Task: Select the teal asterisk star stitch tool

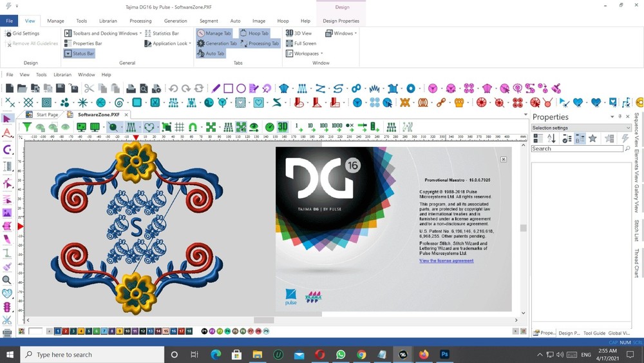Action: 83,103
